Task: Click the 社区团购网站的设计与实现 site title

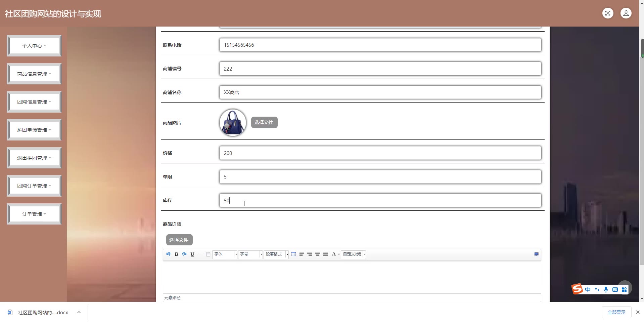Action: pyautogui.click(x=53, y=14)
